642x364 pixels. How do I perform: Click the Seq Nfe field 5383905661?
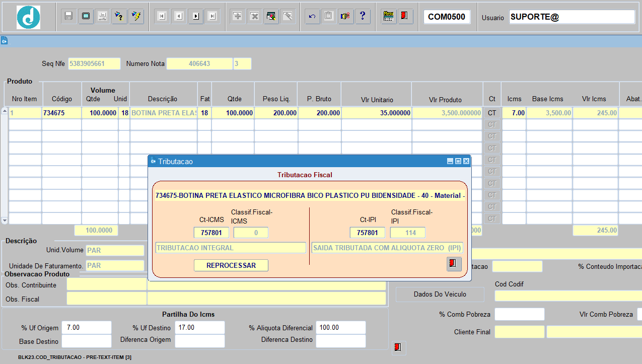pos(94,63)
